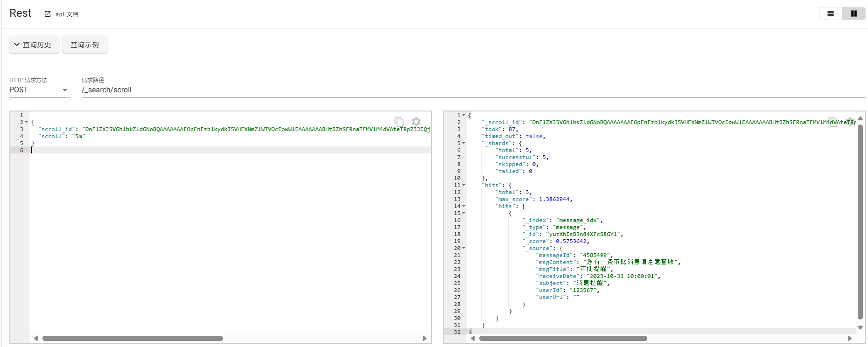
Task: Click the "userUrl": "" line
Action: 557,297
